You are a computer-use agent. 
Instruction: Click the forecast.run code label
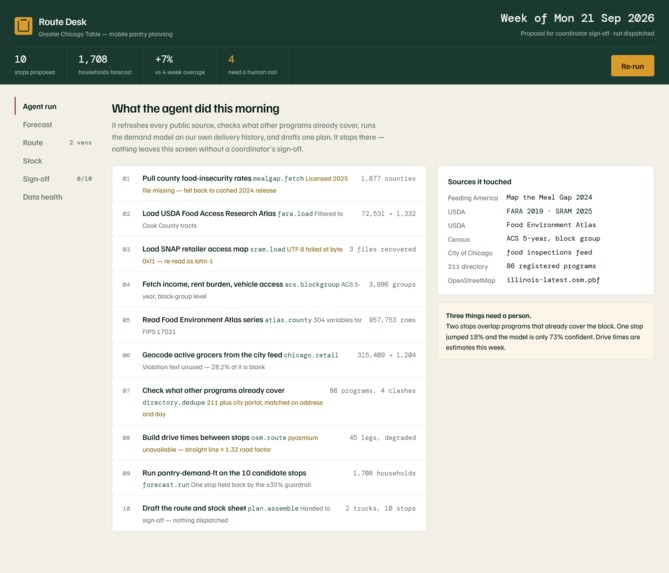166,485
